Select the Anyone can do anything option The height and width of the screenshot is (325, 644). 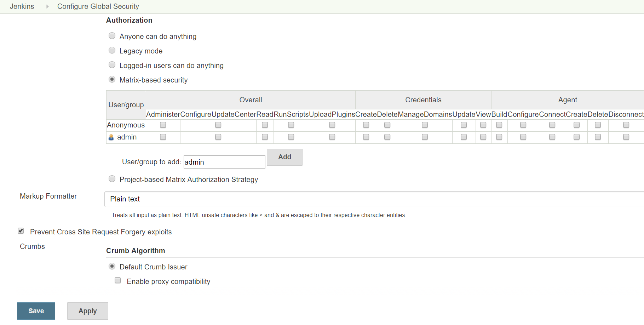112,36
